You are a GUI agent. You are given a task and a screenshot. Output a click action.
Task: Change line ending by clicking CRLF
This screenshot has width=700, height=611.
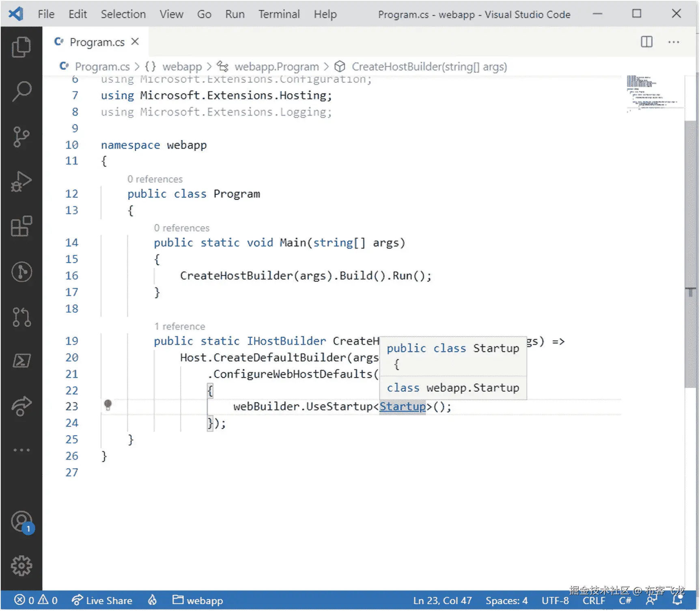(x=594, y=600)
